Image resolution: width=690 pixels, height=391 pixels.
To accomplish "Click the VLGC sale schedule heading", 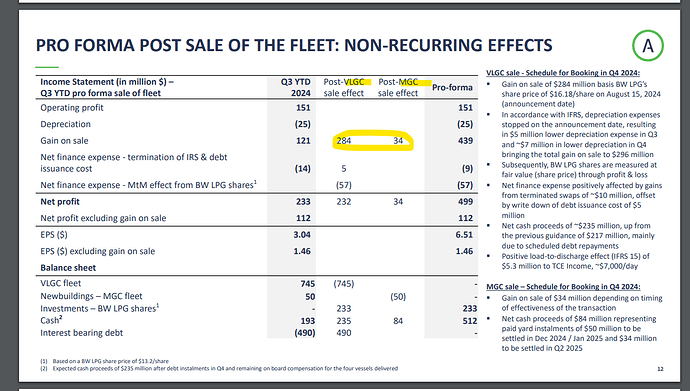I will coord(563,73).
